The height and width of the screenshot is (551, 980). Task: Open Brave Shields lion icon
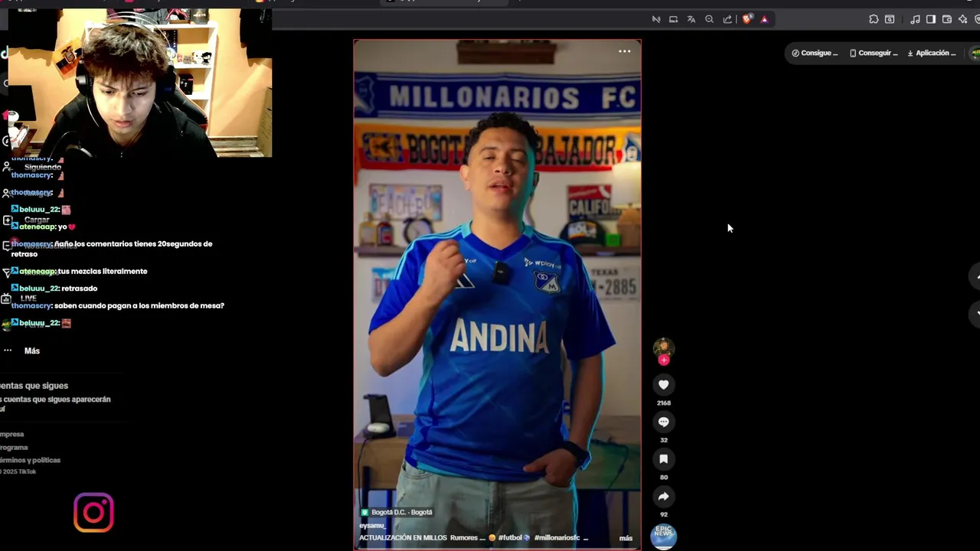[747, 19]
